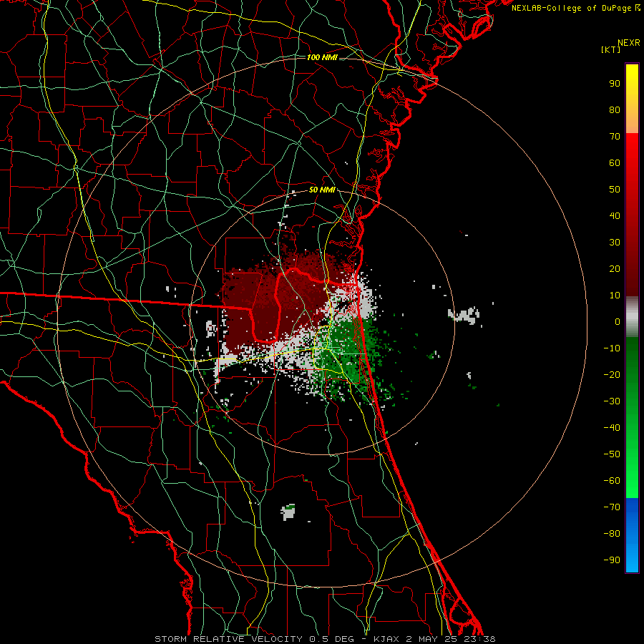Click the 0 value on the velocity scale
Viewport: 644px width, 644px height.
coord(618,321)
